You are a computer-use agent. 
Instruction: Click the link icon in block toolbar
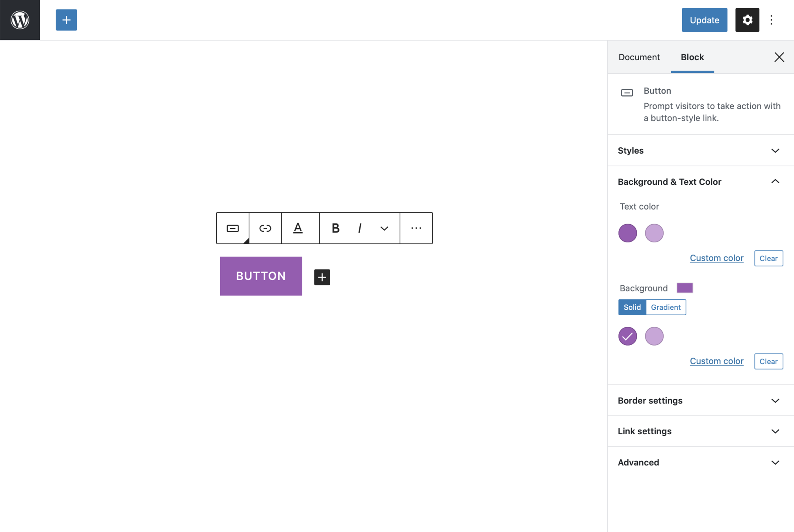click(x=265, y=228)
